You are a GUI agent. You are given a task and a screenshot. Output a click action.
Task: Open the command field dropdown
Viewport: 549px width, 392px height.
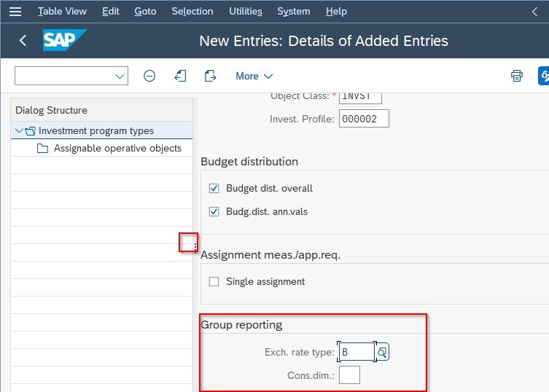pos(120,76)
